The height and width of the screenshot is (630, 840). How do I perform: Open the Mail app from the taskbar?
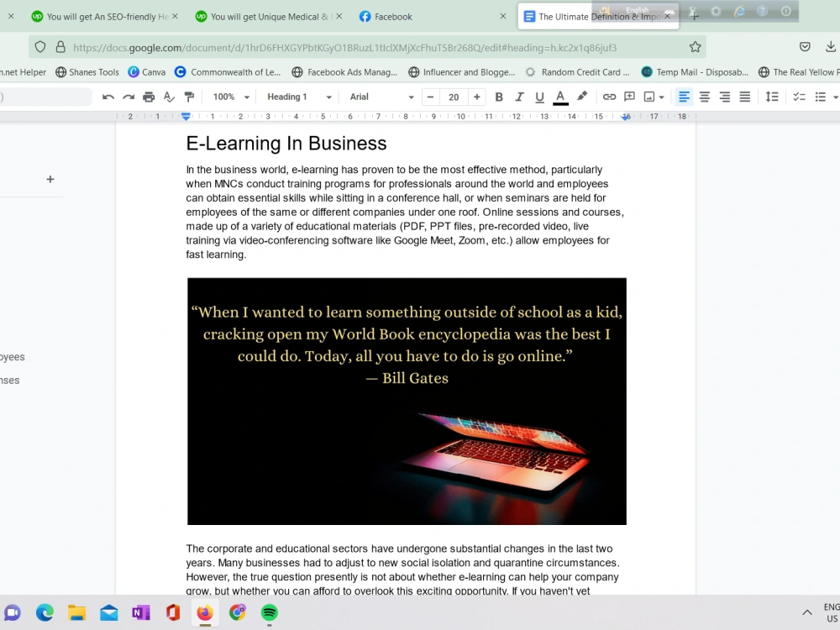point(108,612)
